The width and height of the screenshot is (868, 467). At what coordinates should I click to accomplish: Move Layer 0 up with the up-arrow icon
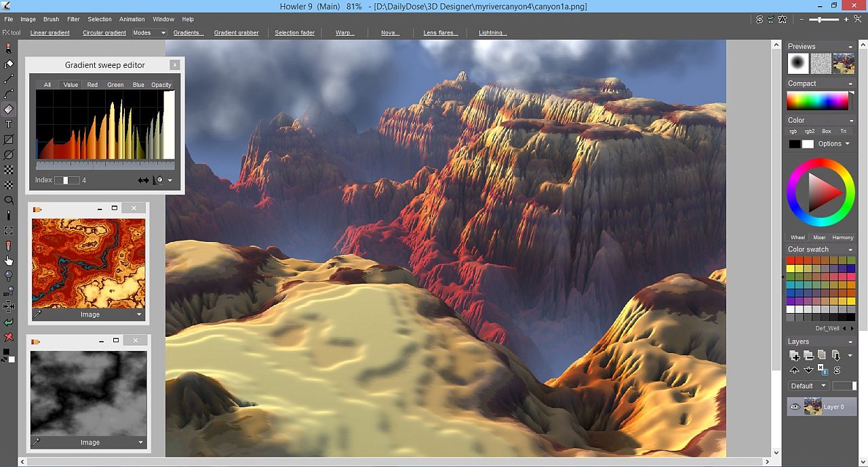(x=795, y=369)
